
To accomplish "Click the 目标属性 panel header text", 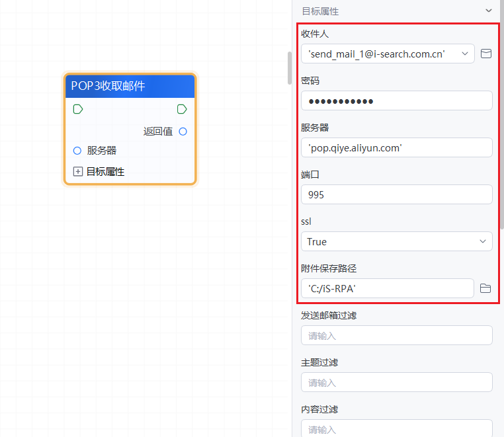I will (320, 11).
